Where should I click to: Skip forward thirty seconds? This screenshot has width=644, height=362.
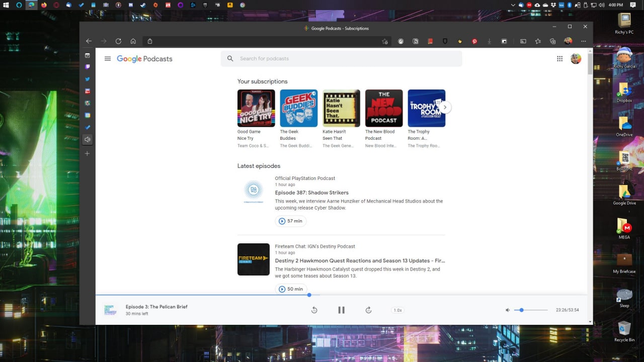(368, 310)
